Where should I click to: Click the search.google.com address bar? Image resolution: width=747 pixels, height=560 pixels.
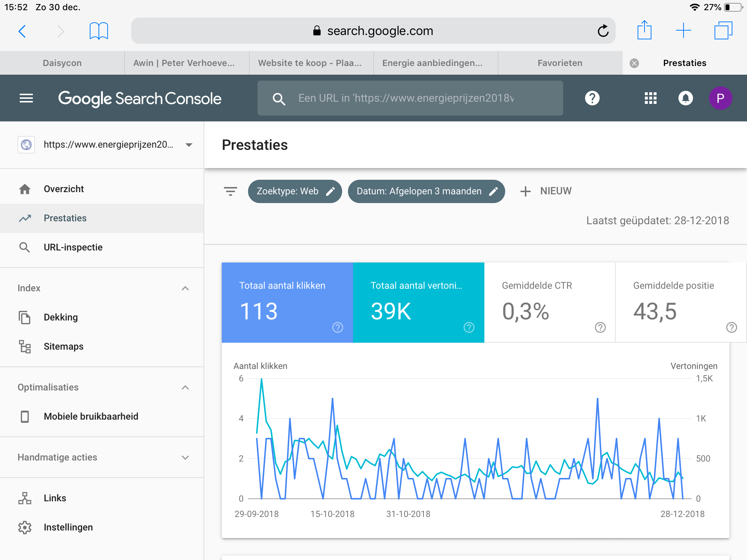point(373,31)
